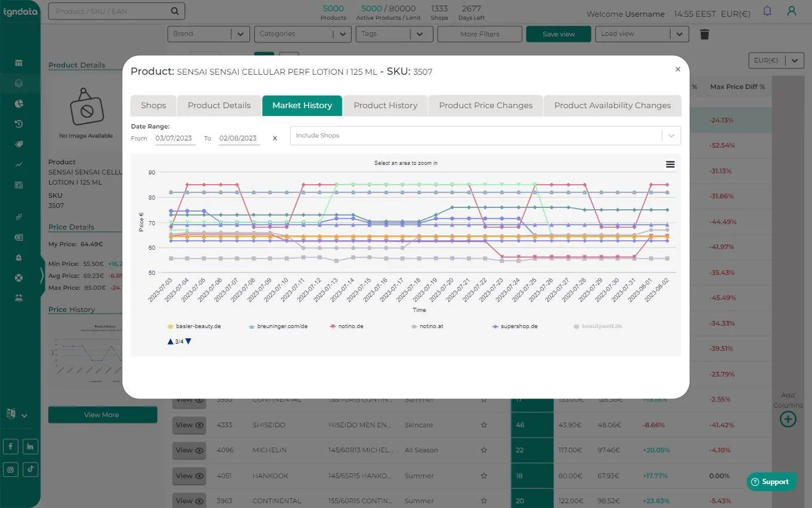Open the link chain sidebar icon
The image size is (812, 508).
point(19,217)
